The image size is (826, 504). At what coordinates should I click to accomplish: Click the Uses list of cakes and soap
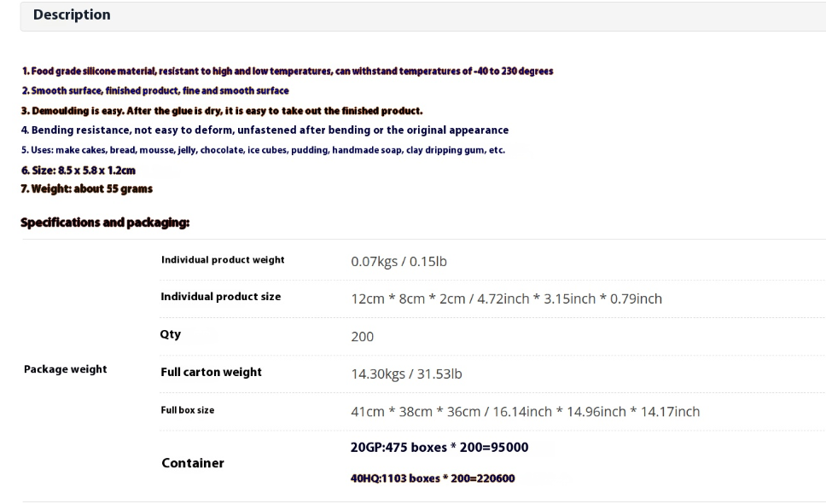click(263, 150)
